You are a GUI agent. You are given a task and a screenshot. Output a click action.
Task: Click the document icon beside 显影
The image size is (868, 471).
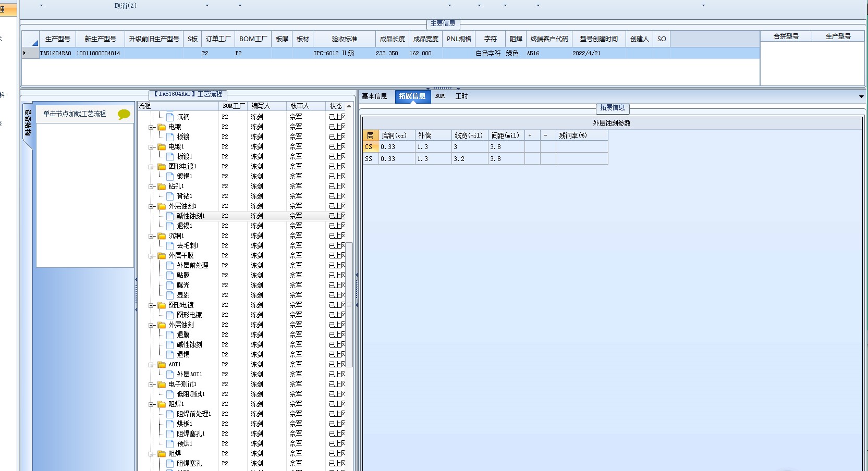click(x=170, y=295)
